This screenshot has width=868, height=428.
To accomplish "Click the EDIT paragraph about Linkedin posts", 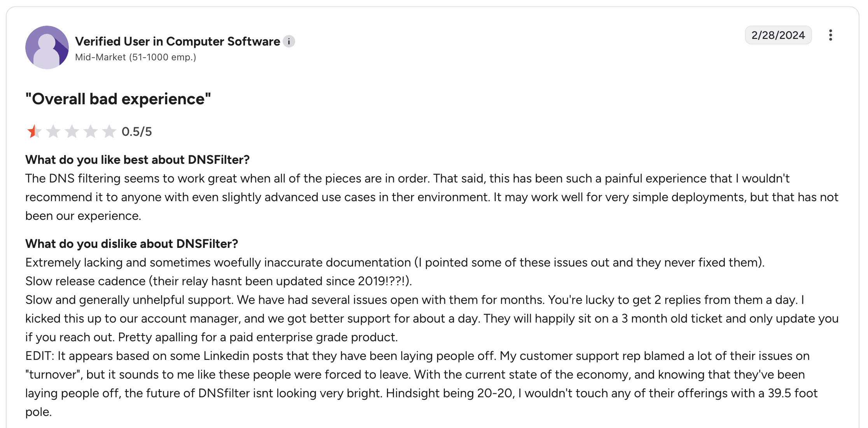I will tap(422, 384).
